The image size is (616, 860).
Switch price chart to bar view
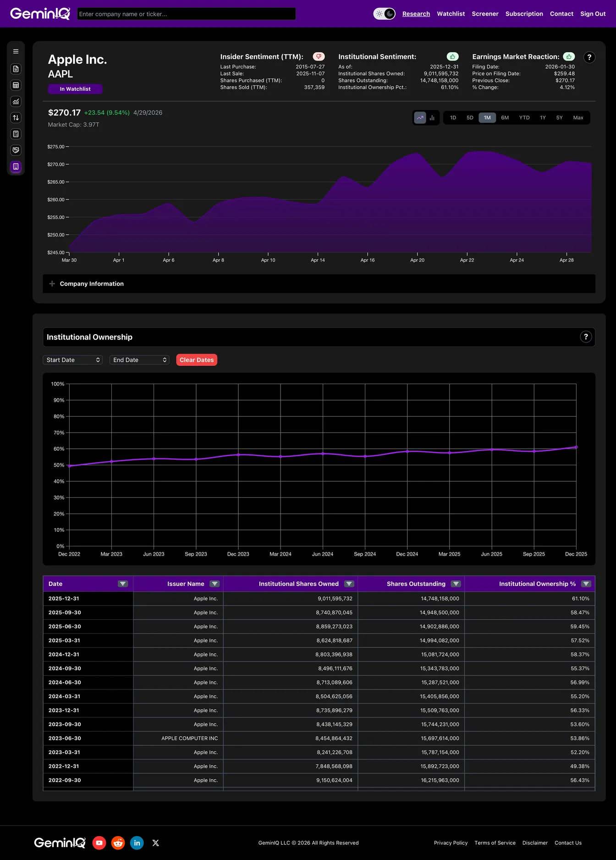pos(432,118)
